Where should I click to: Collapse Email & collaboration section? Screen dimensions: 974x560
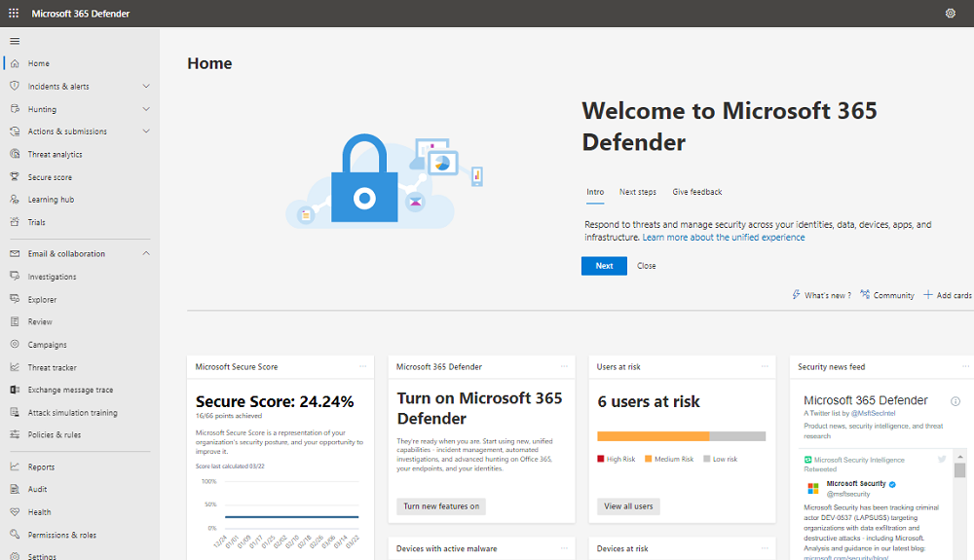tap(146, 254)
